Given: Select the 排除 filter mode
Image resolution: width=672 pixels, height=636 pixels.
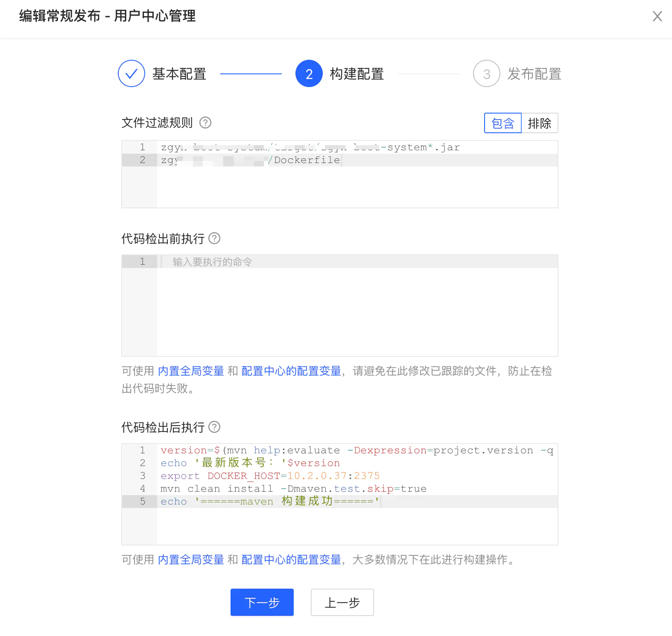Looking at the screenshot, I should click(x=540, y=123).
